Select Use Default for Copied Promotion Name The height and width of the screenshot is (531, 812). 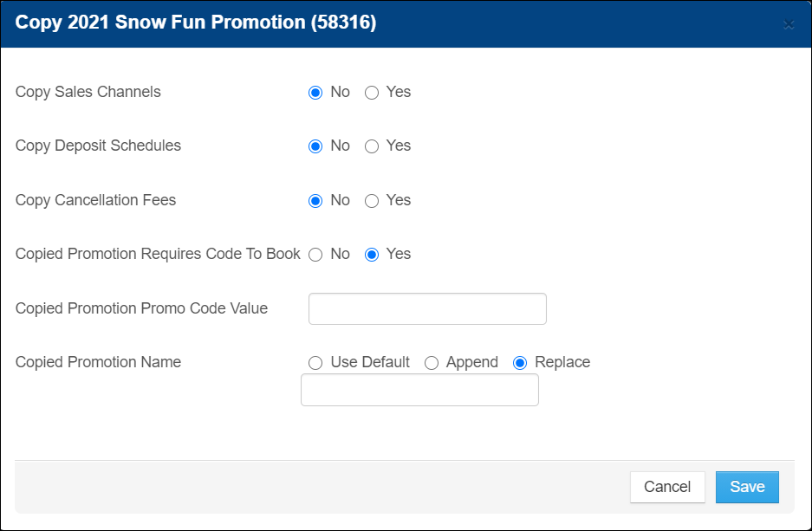click(315, 363)
